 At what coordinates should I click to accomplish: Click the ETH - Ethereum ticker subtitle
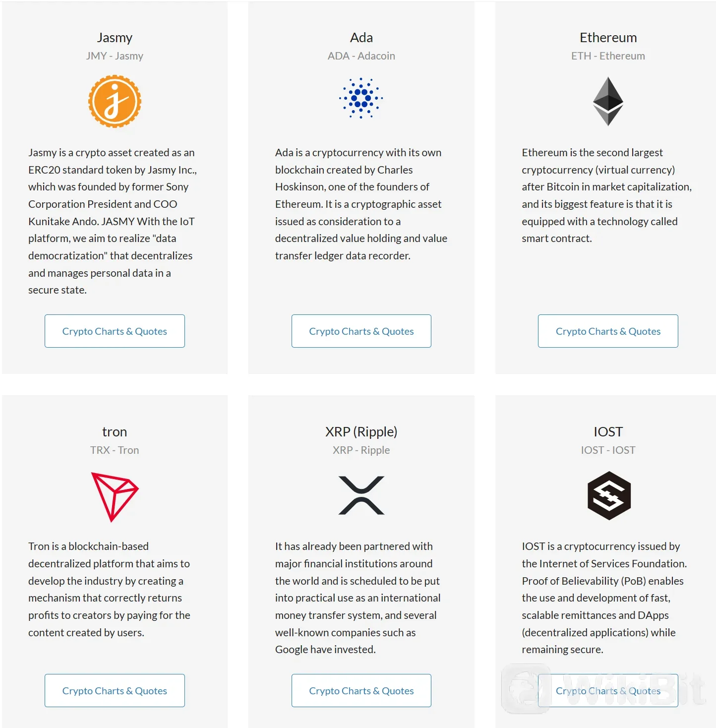click(608, 56)
